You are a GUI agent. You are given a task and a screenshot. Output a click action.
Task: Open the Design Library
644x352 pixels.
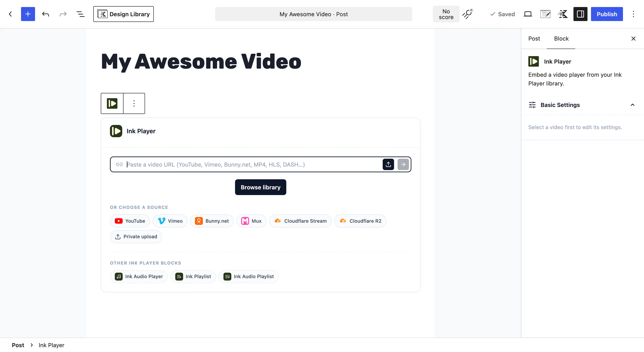tap(124, 14)
